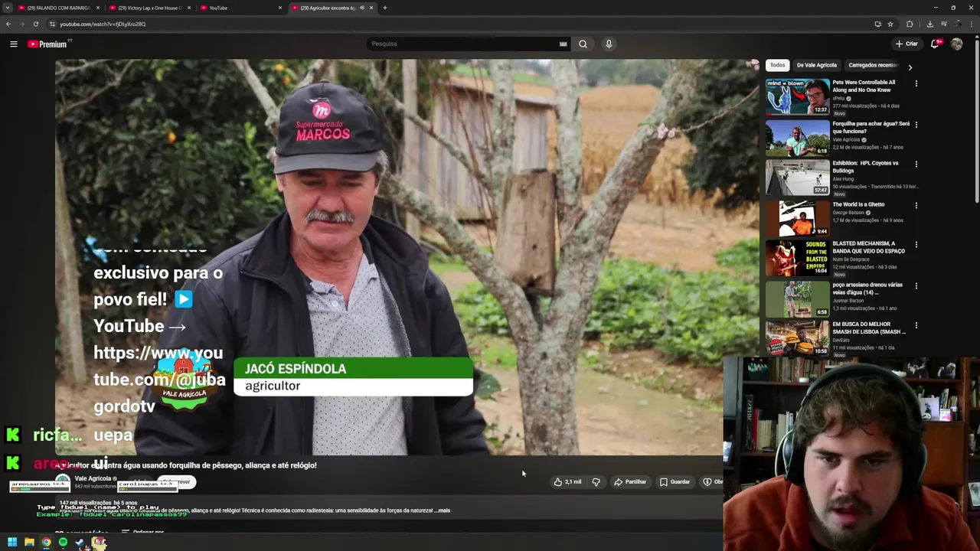Open the browser extensions puzzle icon

click(910, 24)
